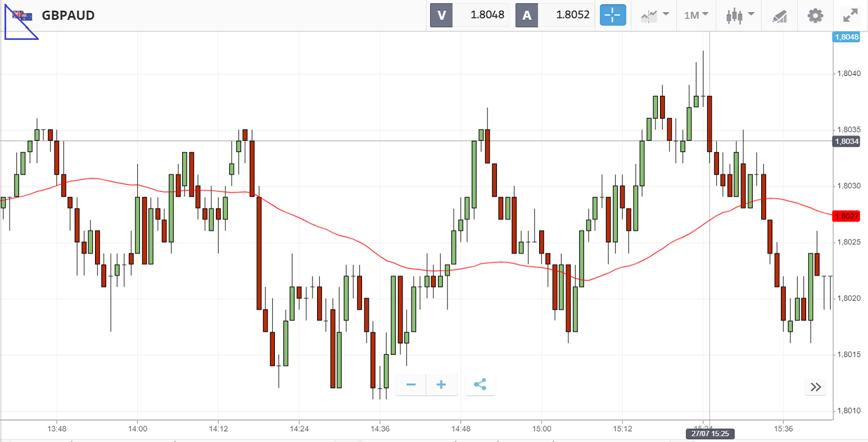
Task: Click the GBPAUD symbol name
Action: coord(68,15)
